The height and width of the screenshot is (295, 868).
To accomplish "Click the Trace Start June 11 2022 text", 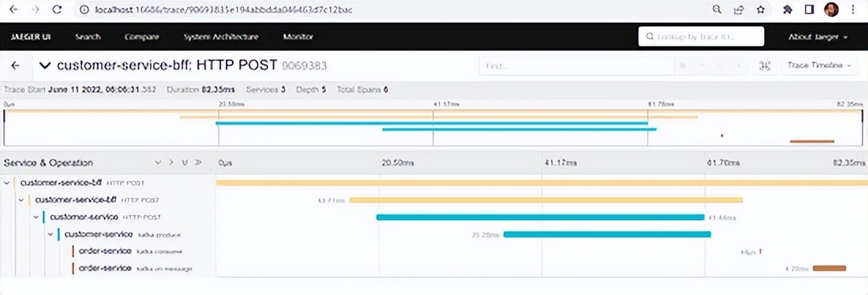I will 80,89.
